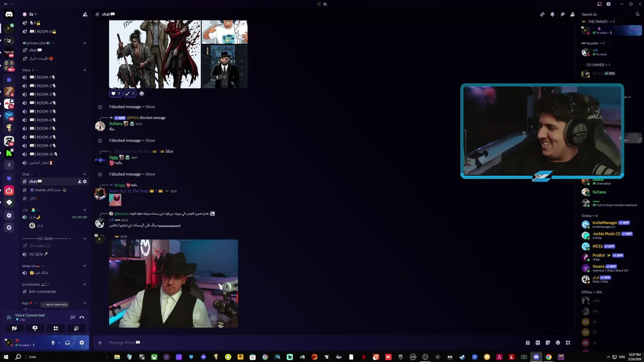Click the Search 3z field
The image size is (644, 362).
pos(610,14)
